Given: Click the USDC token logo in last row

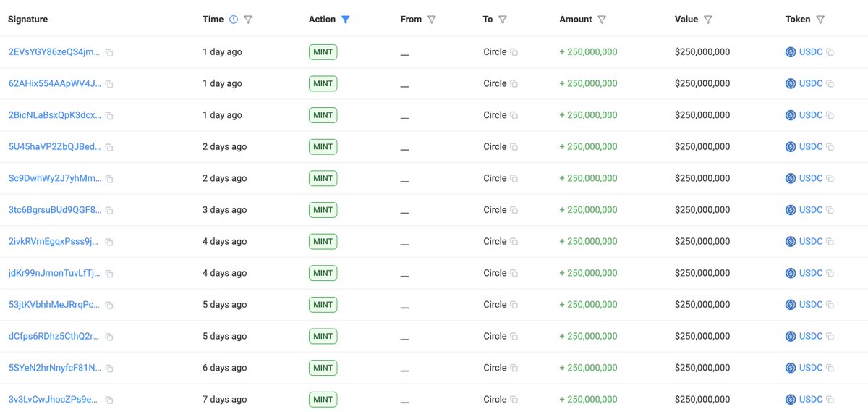Looking at the screenshot, I should tap(791, 400).
